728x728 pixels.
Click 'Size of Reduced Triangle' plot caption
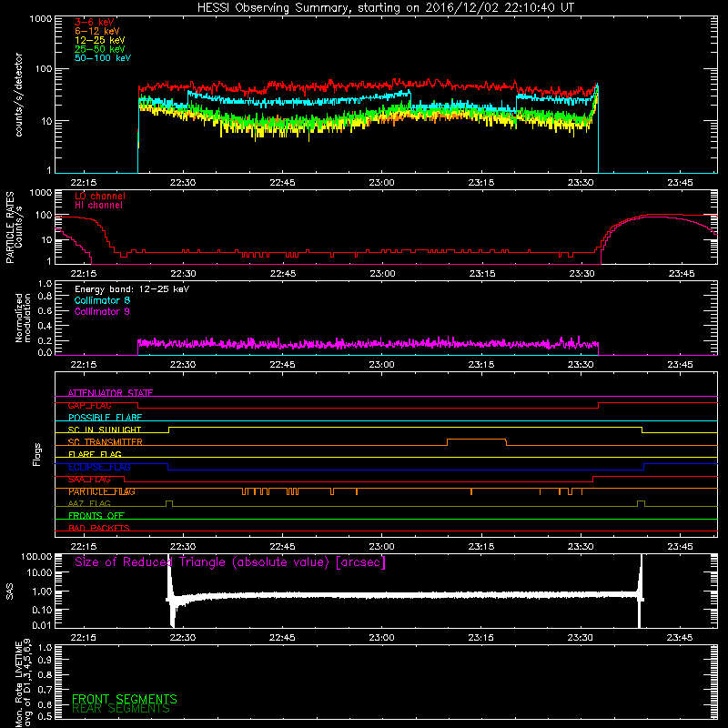230,562
